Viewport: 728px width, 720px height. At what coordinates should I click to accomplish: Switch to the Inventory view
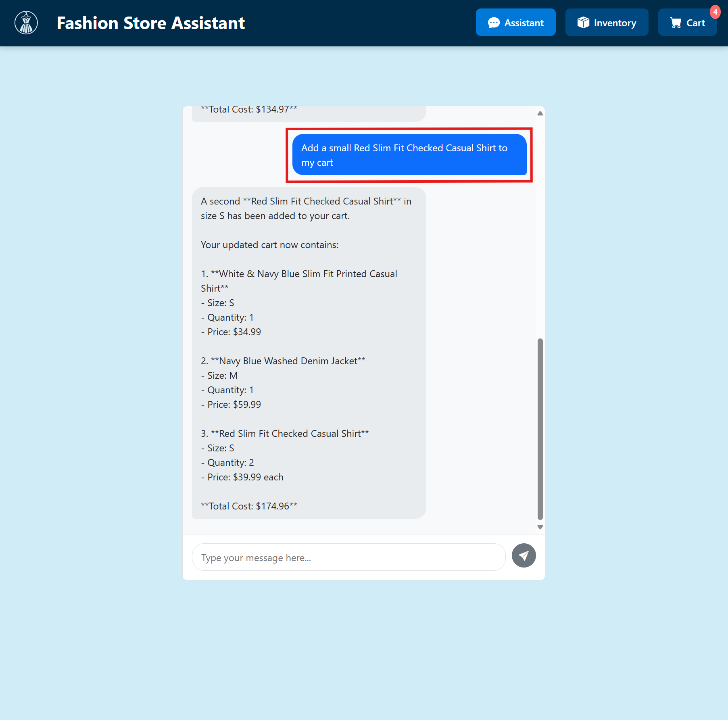(607, 23)
